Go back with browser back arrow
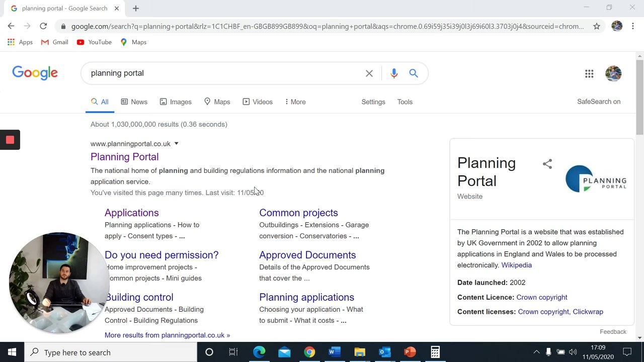This screenshot has height=362, width=644. [x=11, y=26]
